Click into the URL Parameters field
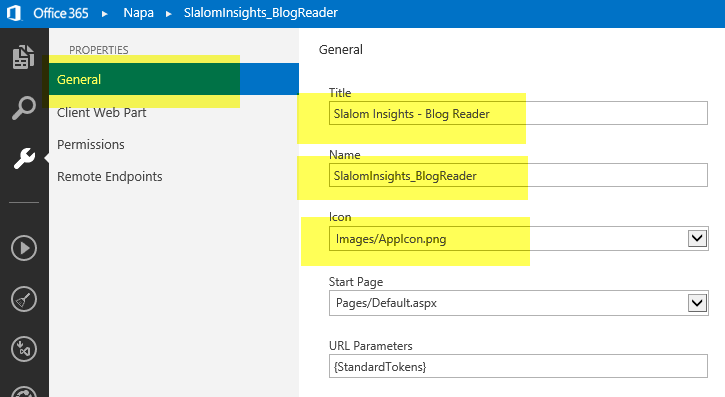This screenshot has width=725, height=397. point(518,366)
